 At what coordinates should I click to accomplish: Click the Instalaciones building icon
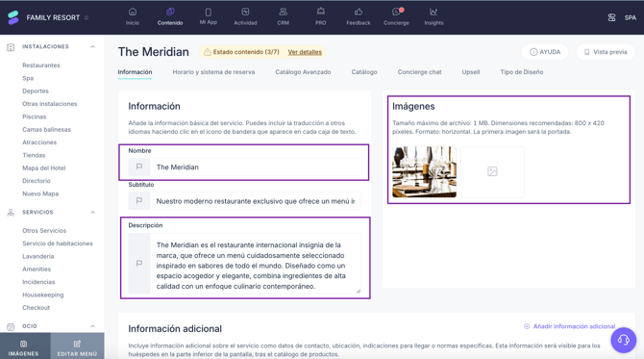click(11, 47)
